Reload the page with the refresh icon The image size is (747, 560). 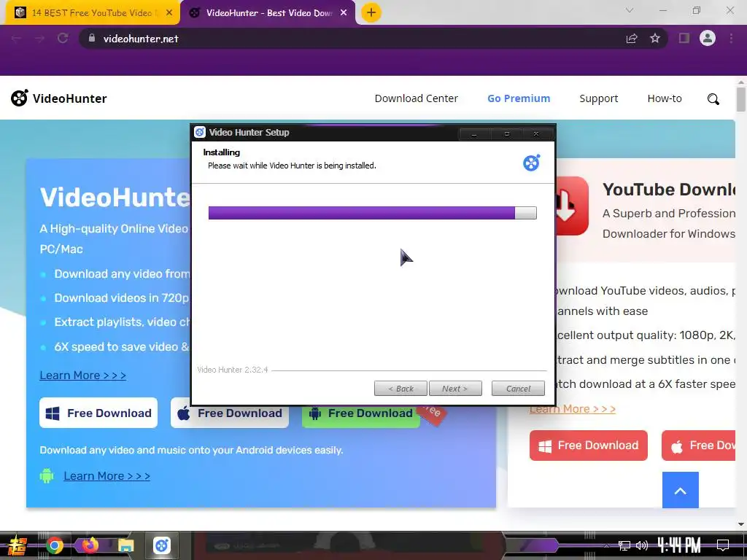[x=63, y=39]
